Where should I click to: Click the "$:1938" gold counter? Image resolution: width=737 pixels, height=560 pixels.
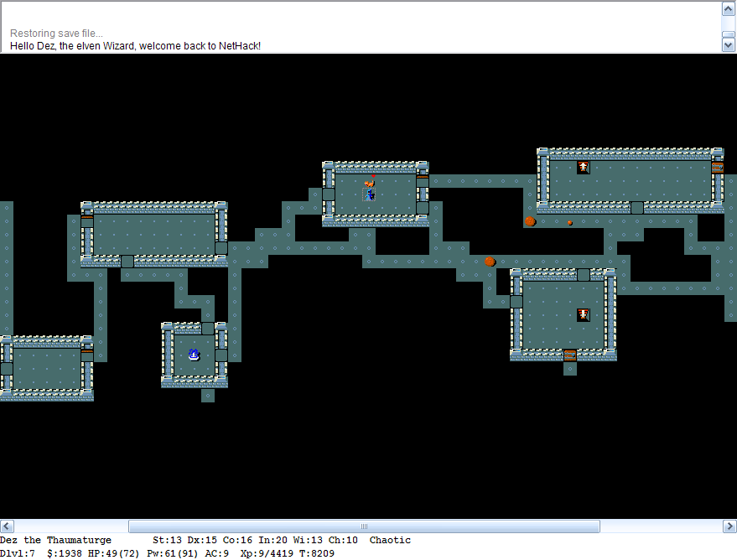tap(65, 553)
